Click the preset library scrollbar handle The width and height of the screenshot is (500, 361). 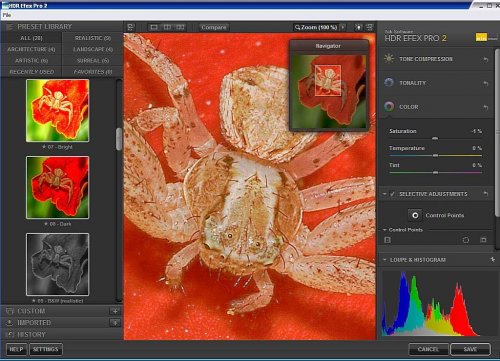[x=119, y=139]
